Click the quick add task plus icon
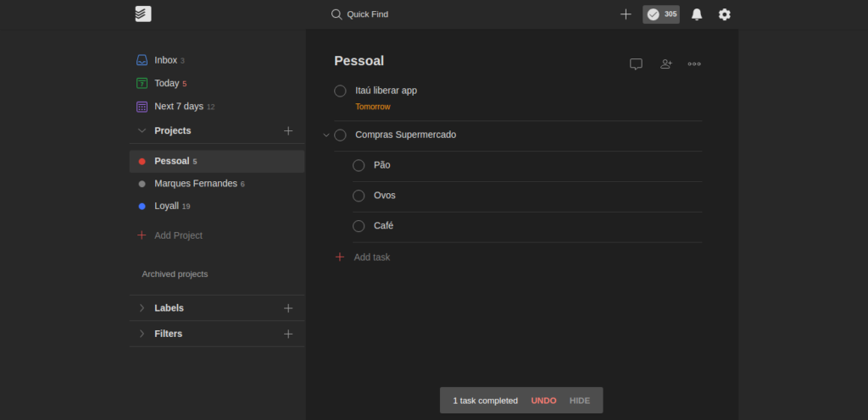The width and height of the screenshot is (868, 420). coord(626,14)
